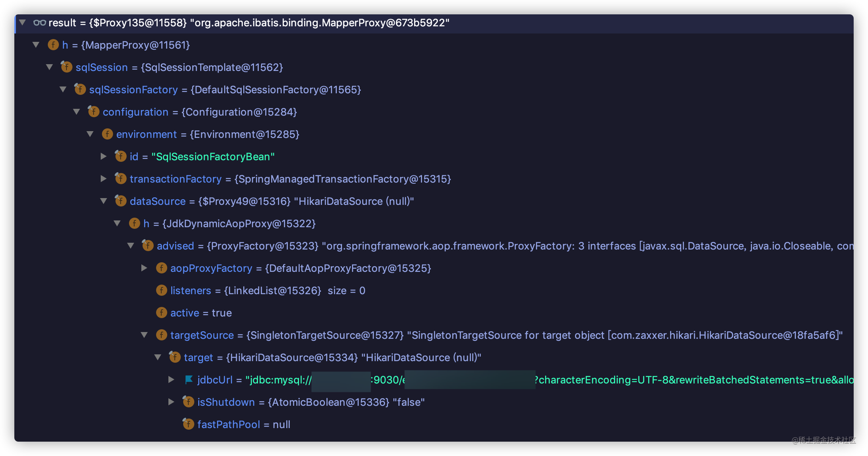Viewport: 868px width, 456px height.
Task: Click the field icon beside configuration
Action: coord(94,112)
